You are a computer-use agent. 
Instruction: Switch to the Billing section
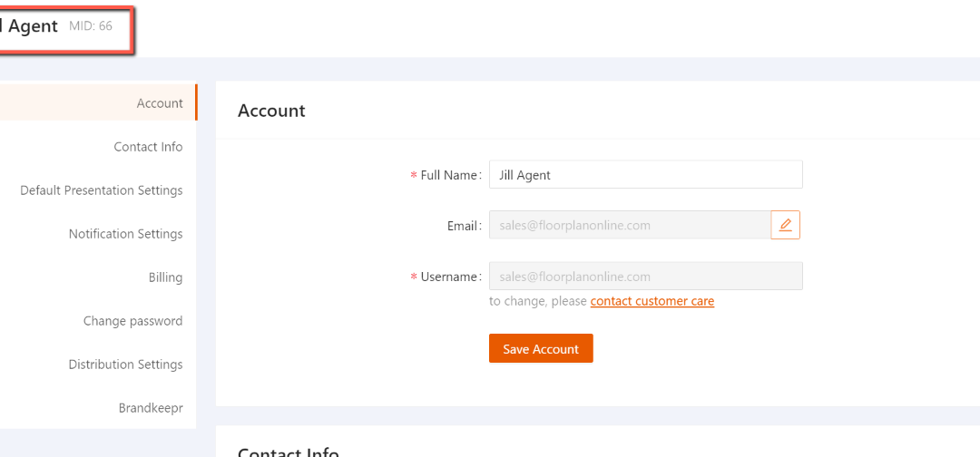point(165,277)
